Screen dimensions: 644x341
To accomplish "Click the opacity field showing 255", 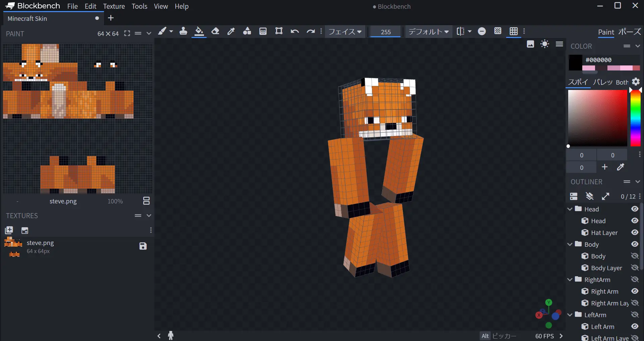I will click(385, 32).
